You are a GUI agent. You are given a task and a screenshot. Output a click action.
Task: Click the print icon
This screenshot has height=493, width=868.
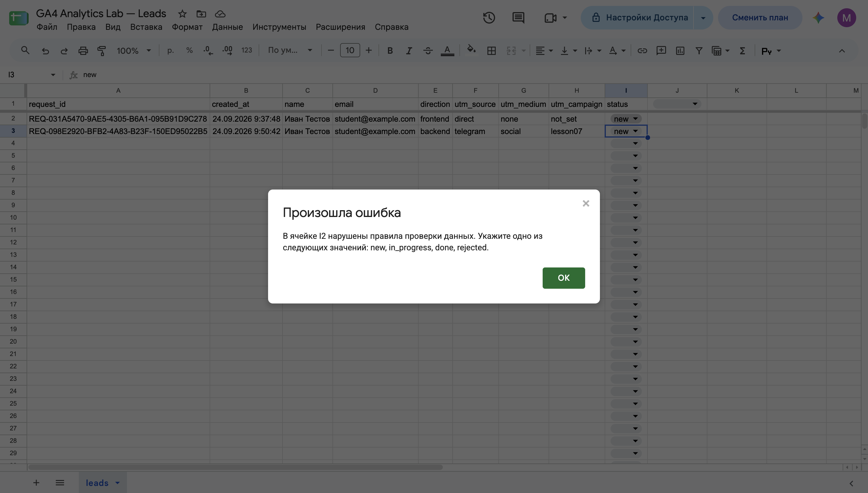click(x=83, y=51)
